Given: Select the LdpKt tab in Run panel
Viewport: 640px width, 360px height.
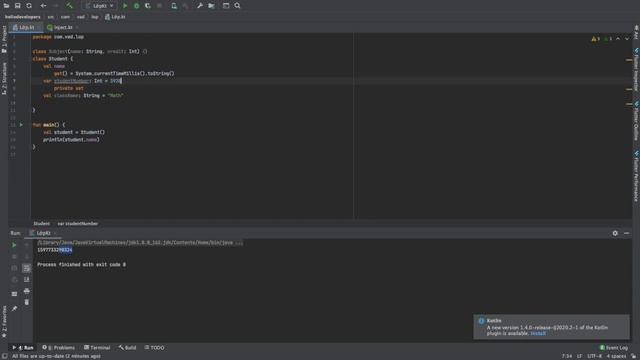Looking at the screenshot, I should coord(43,233).
